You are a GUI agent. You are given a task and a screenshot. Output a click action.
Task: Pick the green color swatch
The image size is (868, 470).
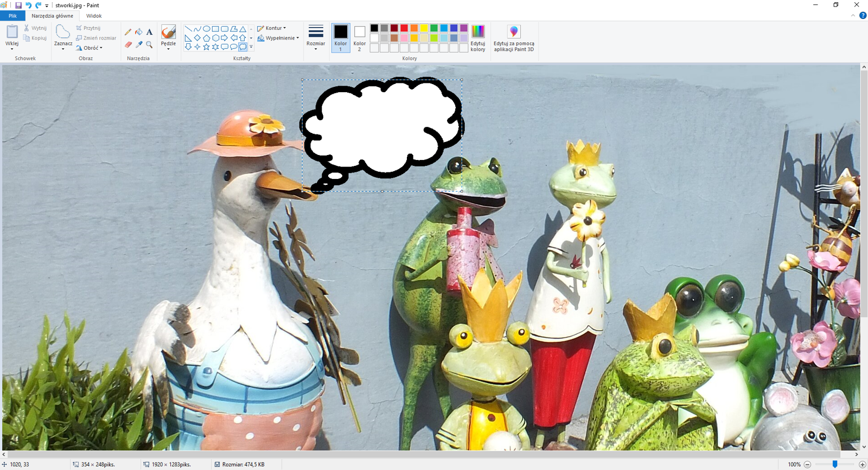434,28
